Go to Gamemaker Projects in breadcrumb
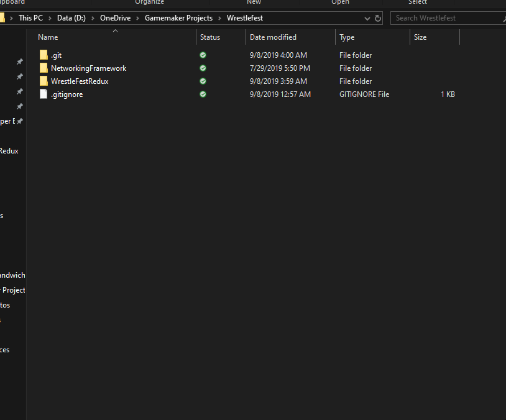Viewport: 506px width, 420px height. pyautogui.click(x=178, y=18)
